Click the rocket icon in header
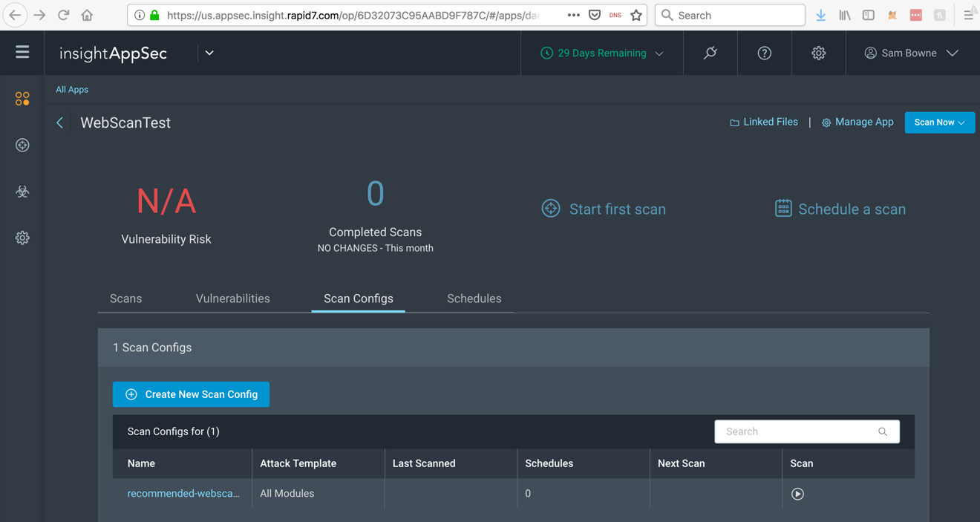The height and width of the screenshot is (522, 980). point(710,53)
